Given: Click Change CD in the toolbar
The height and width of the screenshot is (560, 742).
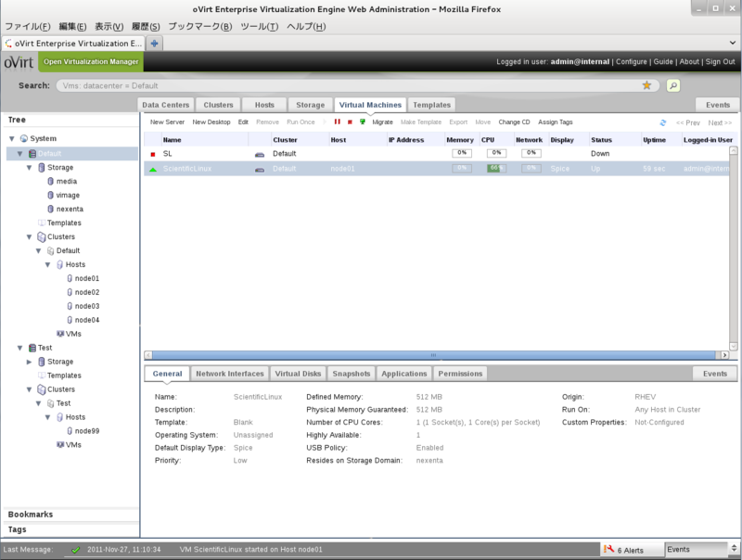Looking at the screenshot, I should (514, 122).
